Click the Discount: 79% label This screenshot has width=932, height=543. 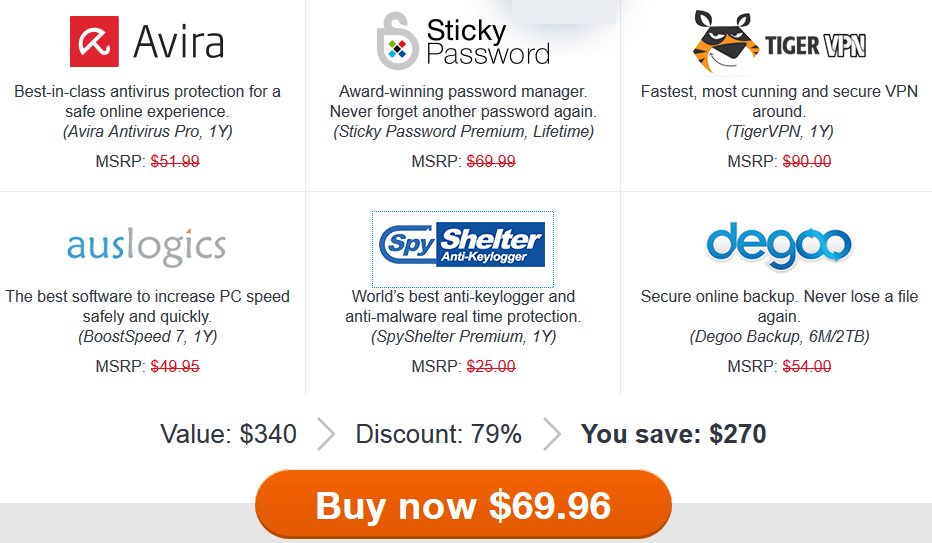(x=439, y=434)
